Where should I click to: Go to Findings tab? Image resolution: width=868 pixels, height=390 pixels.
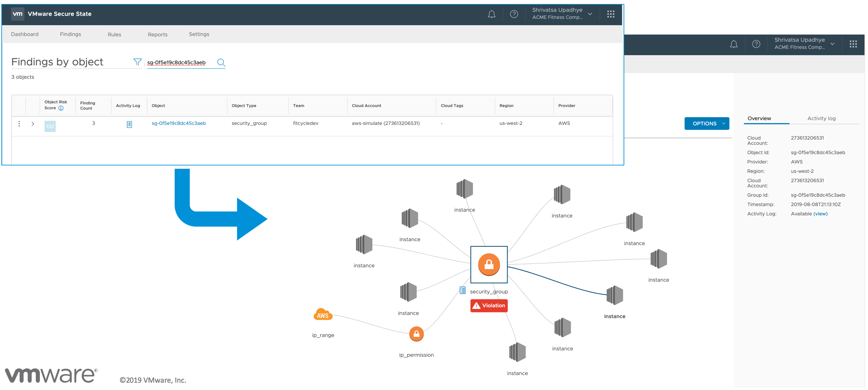click(x=70, y=34)
